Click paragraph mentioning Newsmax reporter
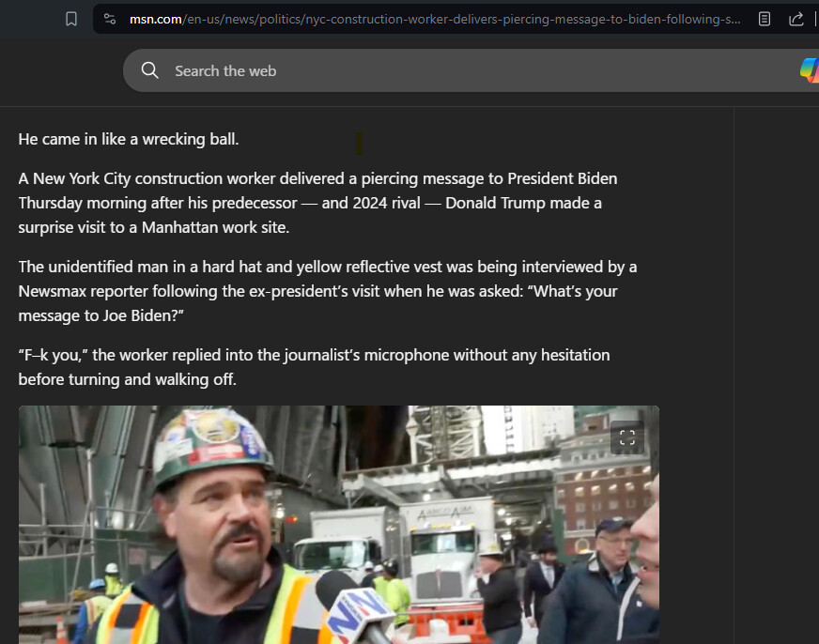Viewport: 819px width, 644px height. click(328, 291)
